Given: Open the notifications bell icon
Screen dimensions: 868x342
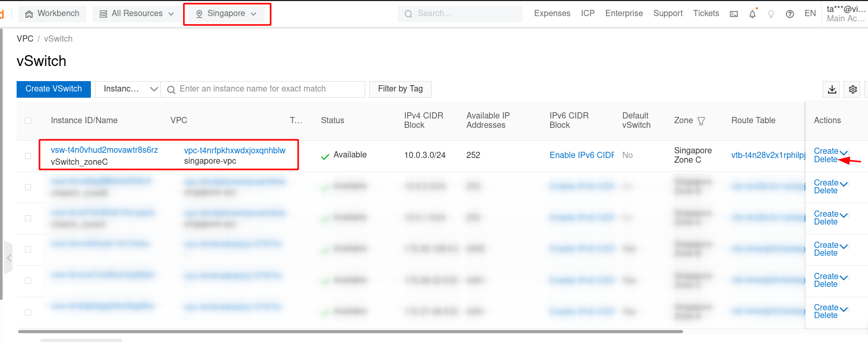Looking at the screenshot, I should [752, 14].
